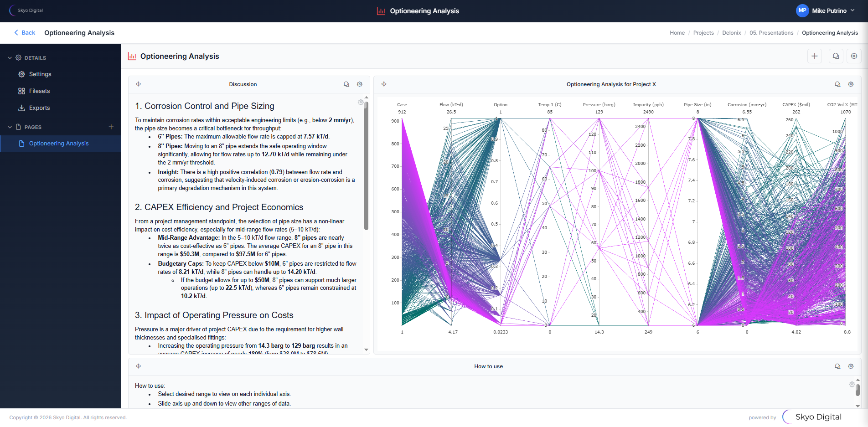Open comments on the Optioneering Analysis chart panel
The image size is (868, 427).
[837, 84]
